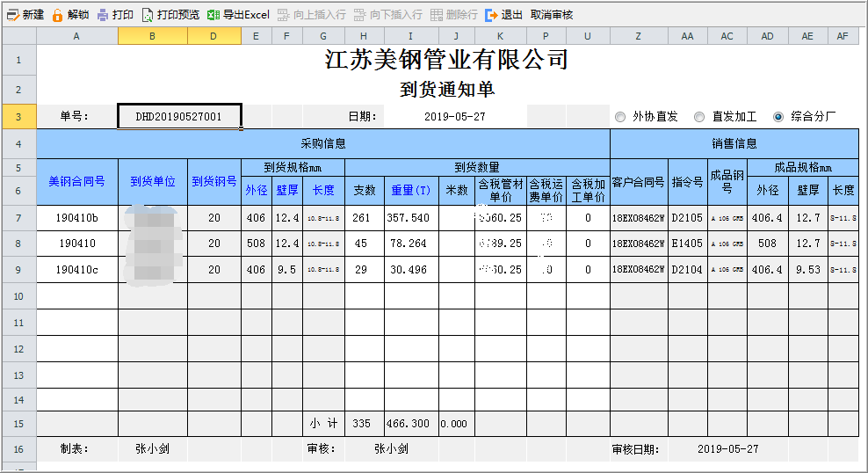Click the 美钢合同号 column heading
This screenshot has height=473, width=868.
click(x=77, y=182)
